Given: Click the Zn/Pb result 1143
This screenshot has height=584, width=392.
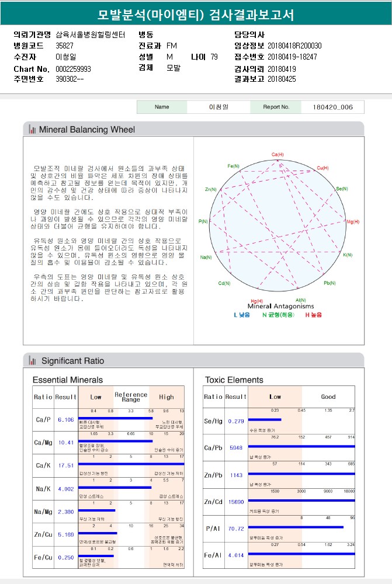Looking at the screenshot, I should click(x=236, y=475).
